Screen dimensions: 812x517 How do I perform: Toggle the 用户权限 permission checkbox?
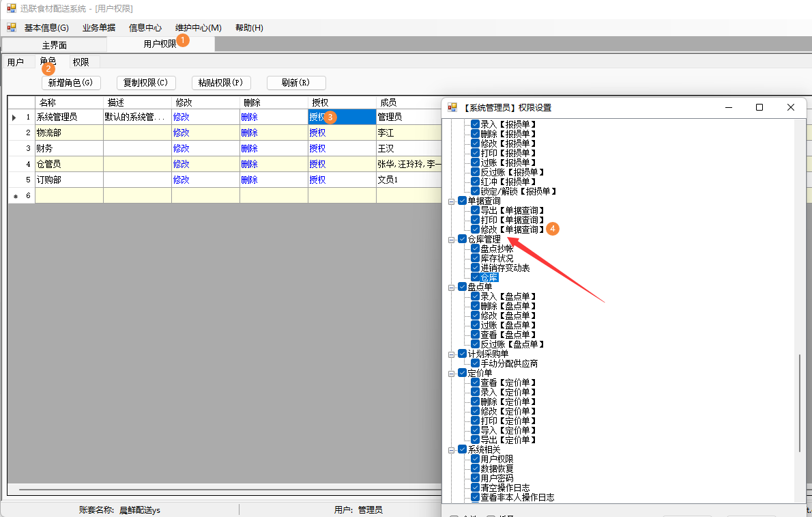point(475,459)
